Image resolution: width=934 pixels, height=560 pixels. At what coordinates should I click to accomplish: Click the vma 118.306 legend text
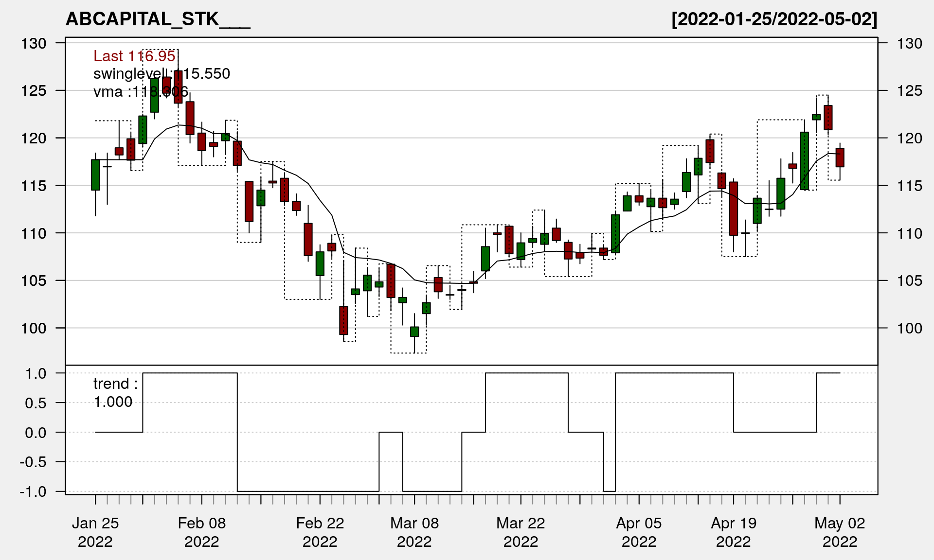point(141,91)
